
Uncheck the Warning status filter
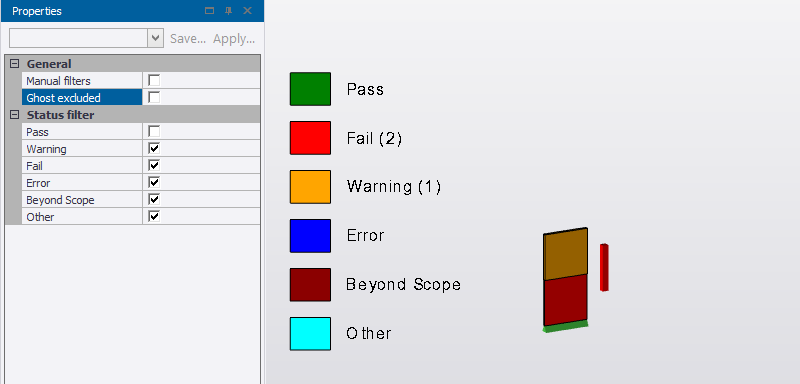pyautogui.click(x=154, y=148)
